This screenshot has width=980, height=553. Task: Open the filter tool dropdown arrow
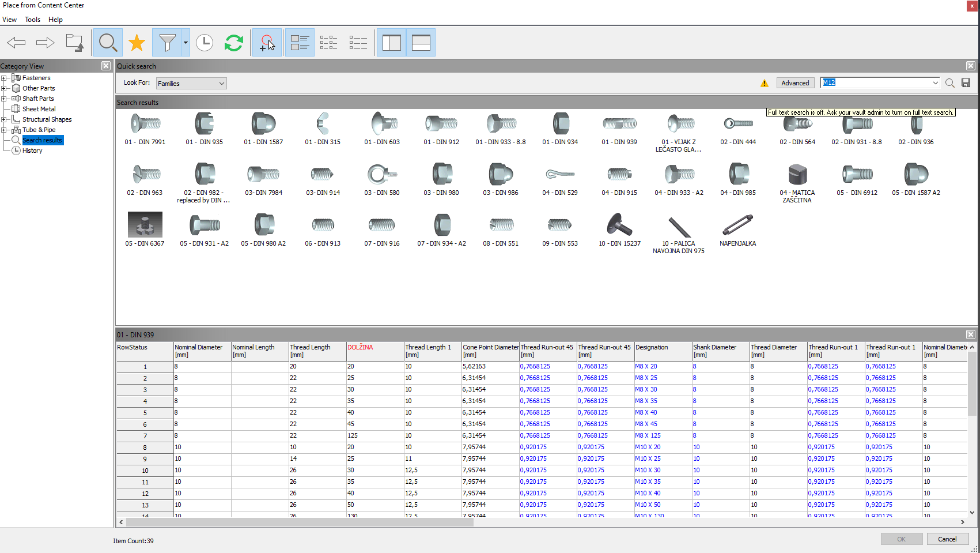184,42
